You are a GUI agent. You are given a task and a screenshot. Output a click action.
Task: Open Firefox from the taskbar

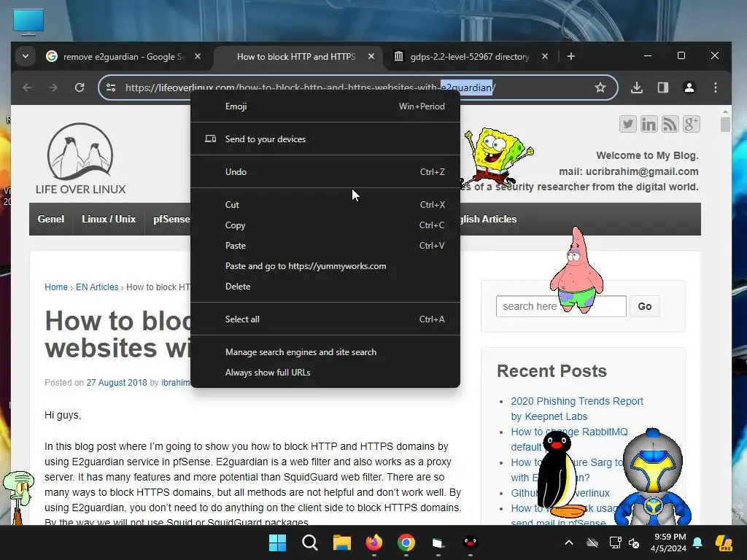pos(374,542)
